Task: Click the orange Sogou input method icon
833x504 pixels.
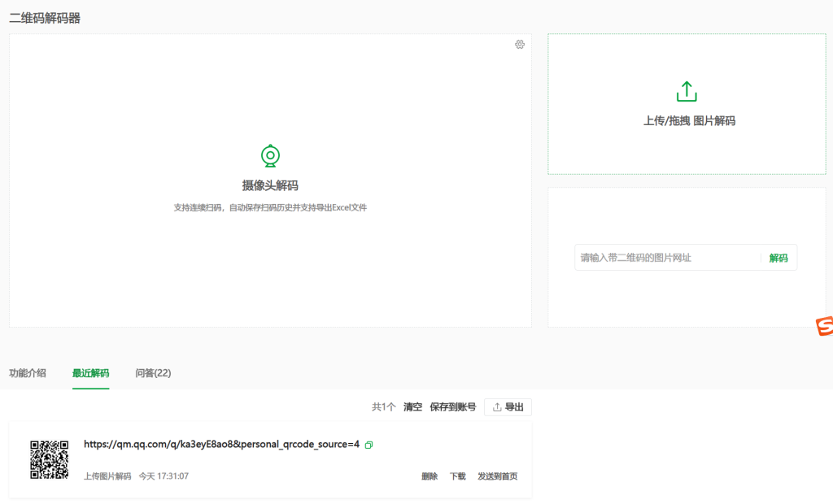Action: point(824,326)
